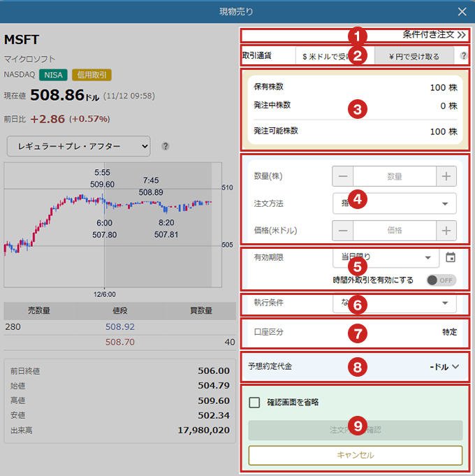Click the 508.92 ask price row
Image resolution: width=475 pixels, height=476 pixels.
point(120,326)
